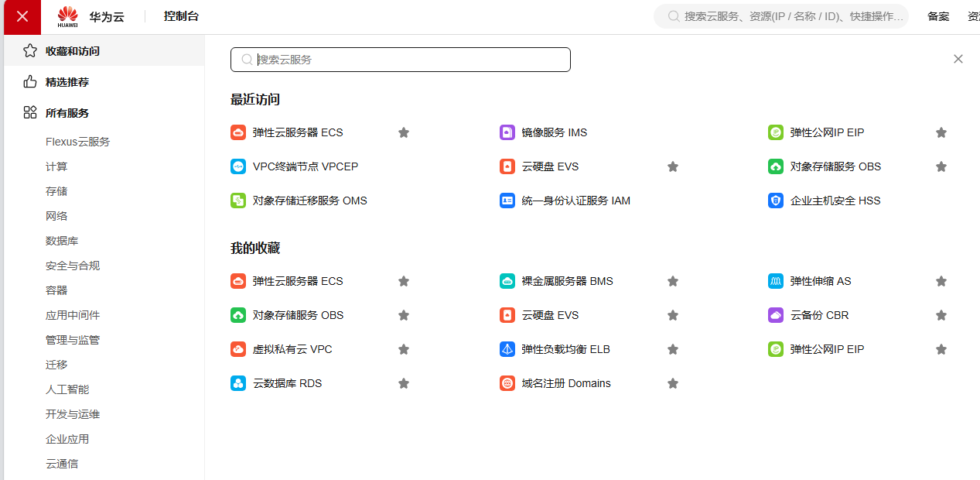Switch to 所有服务 section
This screenshot has width=980, height=480.
click(x=67, y=113)
